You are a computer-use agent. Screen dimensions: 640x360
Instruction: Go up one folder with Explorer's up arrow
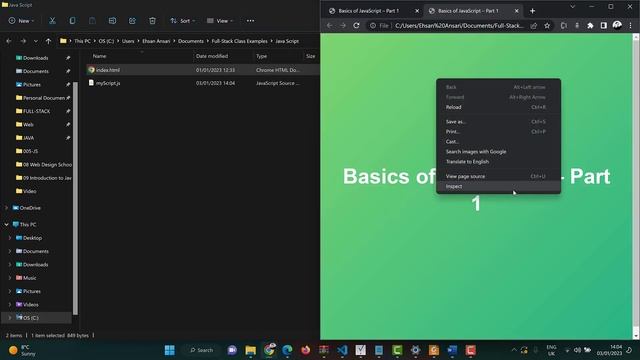[x=48, y=41]
